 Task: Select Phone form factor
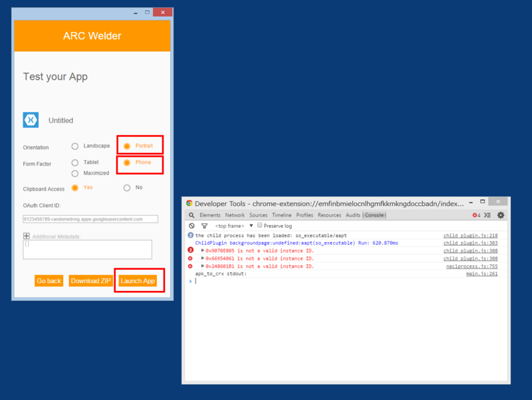(127, 163)
